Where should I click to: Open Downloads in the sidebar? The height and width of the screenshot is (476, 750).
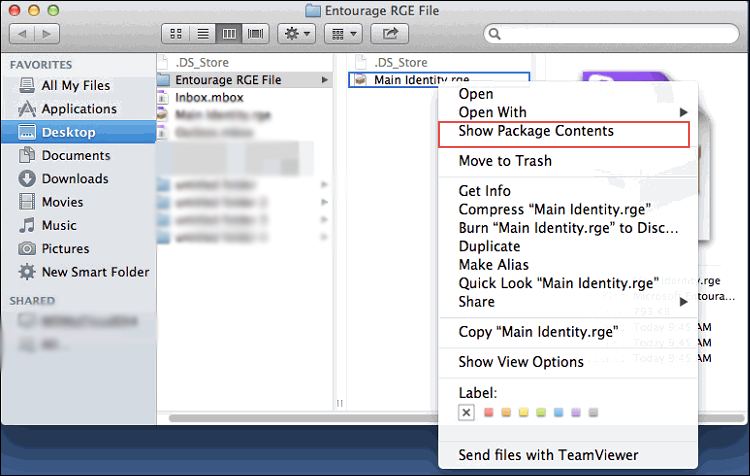(x=74, y=179)
